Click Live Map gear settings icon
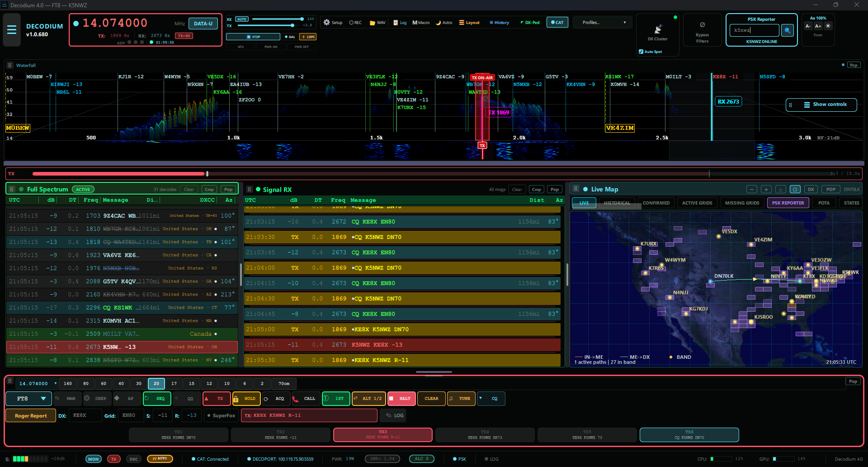Image resolution: width=868 pixels, height=467 pixels. point(796,189)
